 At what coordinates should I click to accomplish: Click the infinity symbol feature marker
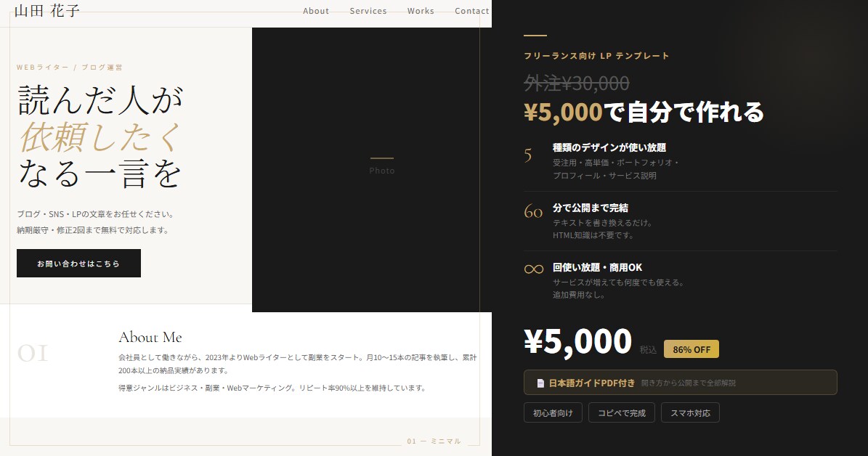point(534,268)
